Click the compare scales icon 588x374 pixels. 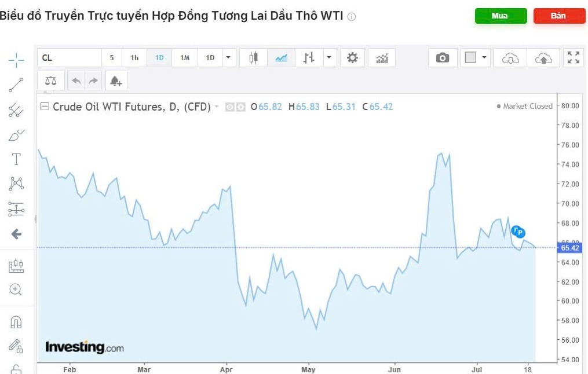click(51, 81)
